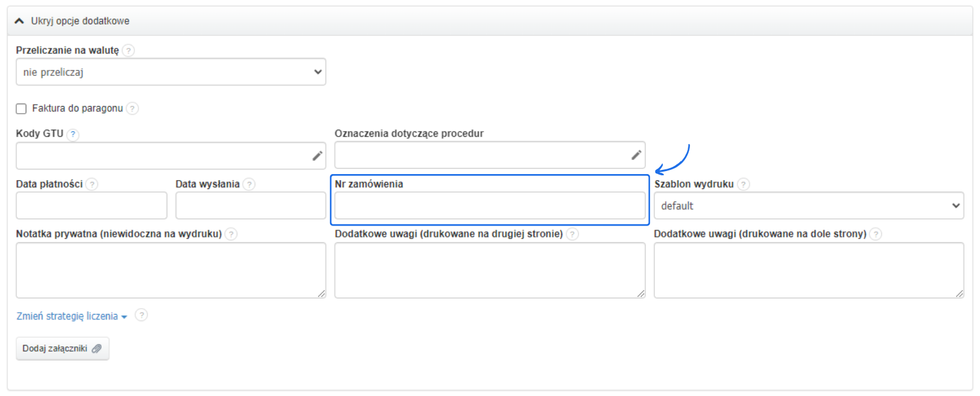Enable the Faktura do paragonu checkbox

(x=22, y=109)
